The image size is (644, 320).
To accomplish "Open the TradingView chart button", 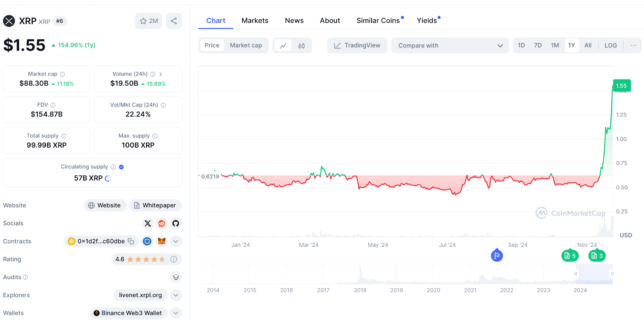I will pyautogui.click(x=357, y=45).
